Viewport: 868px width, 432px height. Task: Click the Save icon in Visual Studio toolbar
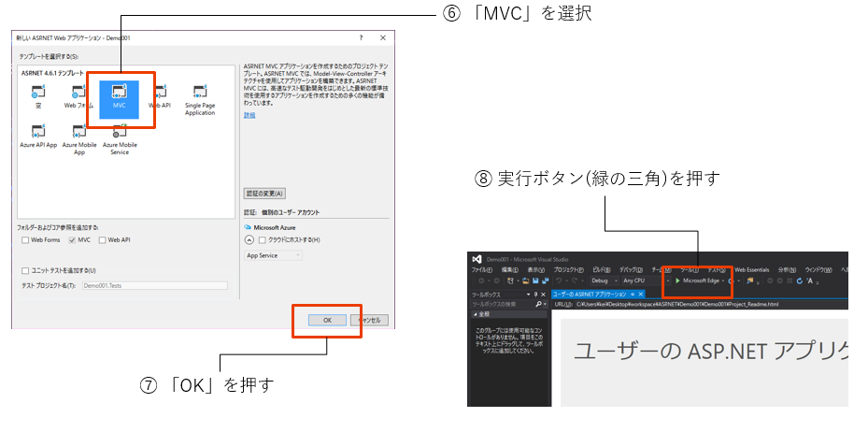pos(535,281)
